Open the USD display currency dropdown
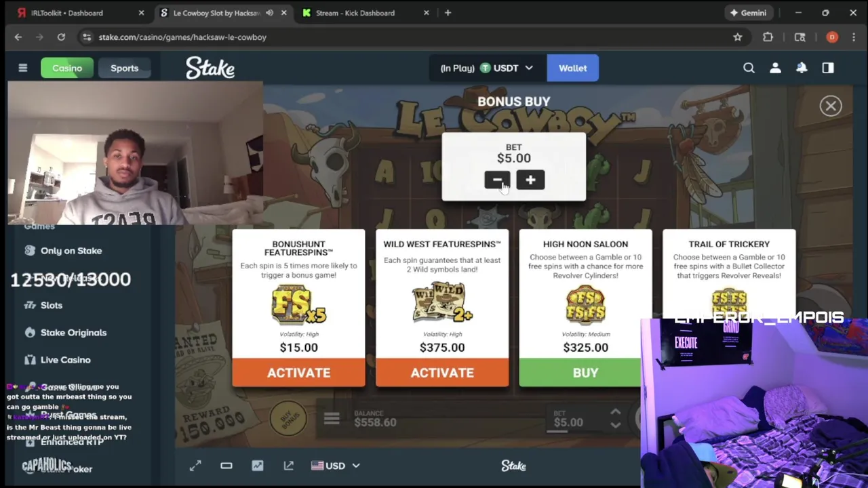This screenshot has height=488, width=868. [x=335, y=466]
